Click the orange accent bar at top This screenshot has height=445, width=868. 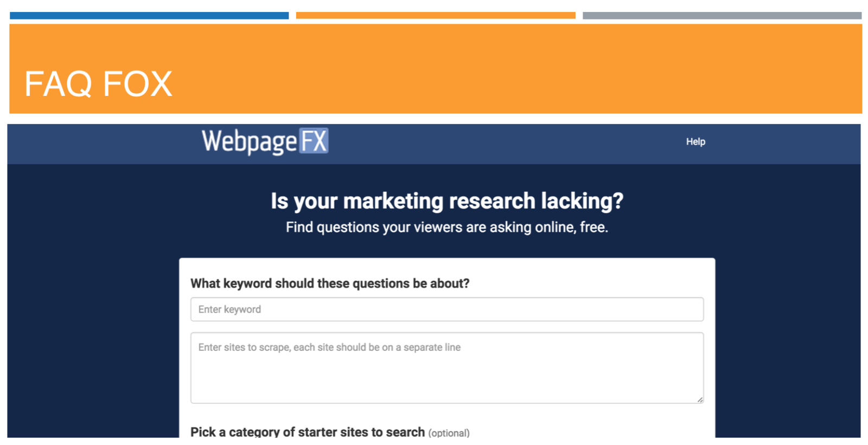tap(436, 16)
